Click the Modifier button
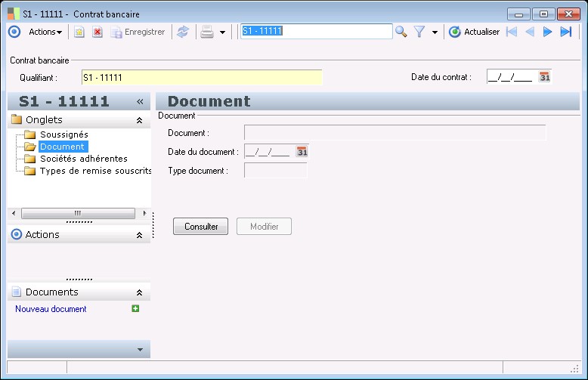Viewport: 588px width, 380px height. pyautogui.click(x=264, y=227)
